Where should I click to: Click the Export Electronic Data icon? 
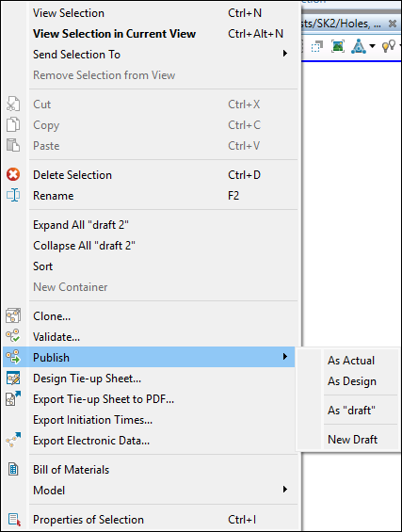tap(13, 440)
